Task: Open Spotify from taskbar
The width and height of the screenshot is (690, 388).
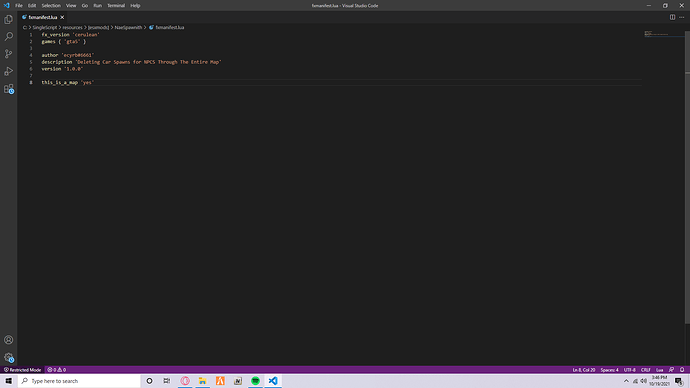Action: click(255, 381)
